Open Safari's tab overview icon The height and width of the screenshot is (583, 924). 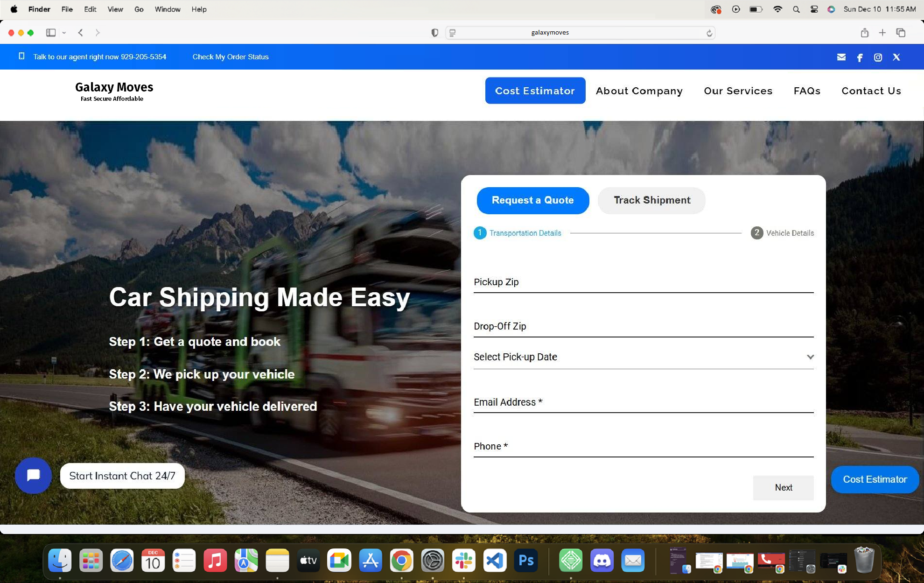901,33
